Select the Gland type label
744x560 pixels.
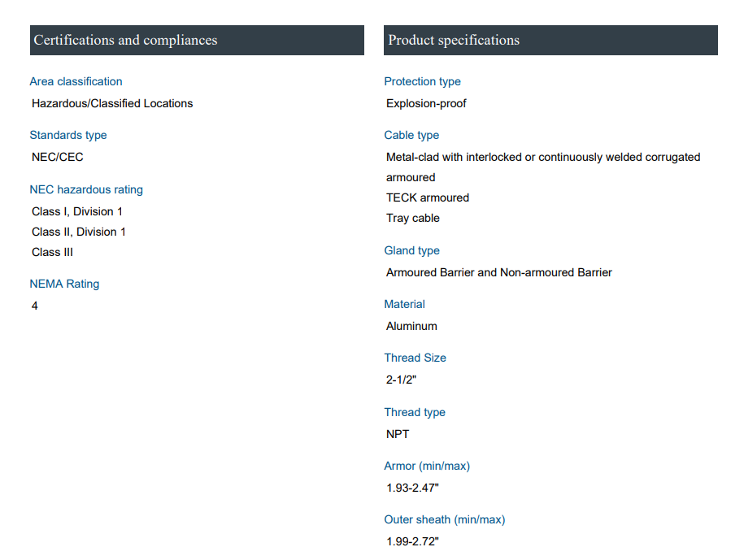(411, 250)
